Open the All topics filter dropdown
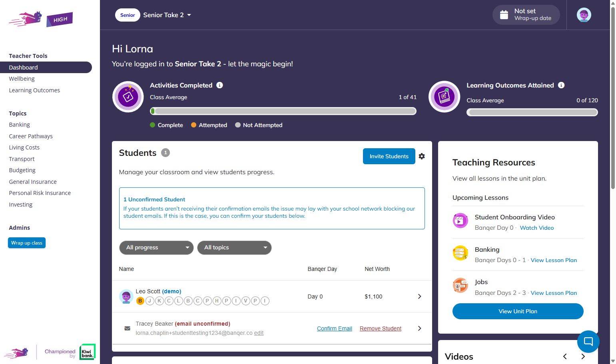Viewport: 616px width, 364px height. click(x=234, y=248)
